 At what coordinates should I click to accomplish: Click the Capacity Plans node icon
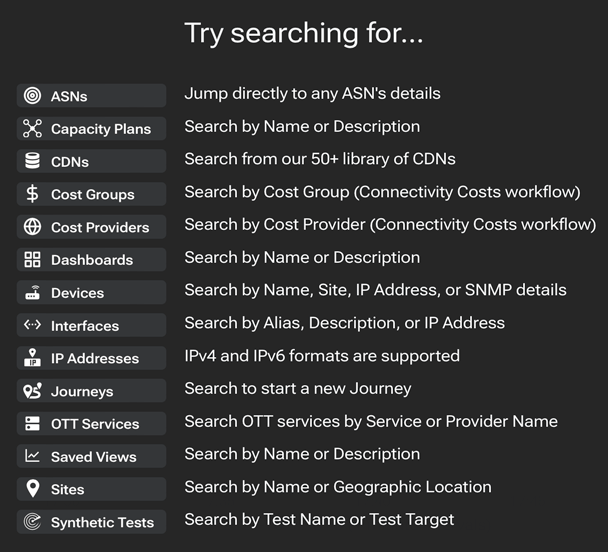[32, 129]
